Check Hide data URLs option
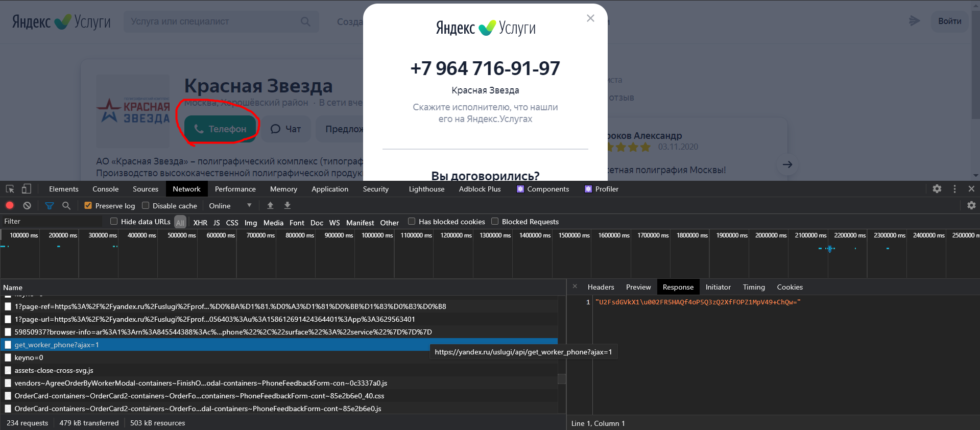 [114, 221]
